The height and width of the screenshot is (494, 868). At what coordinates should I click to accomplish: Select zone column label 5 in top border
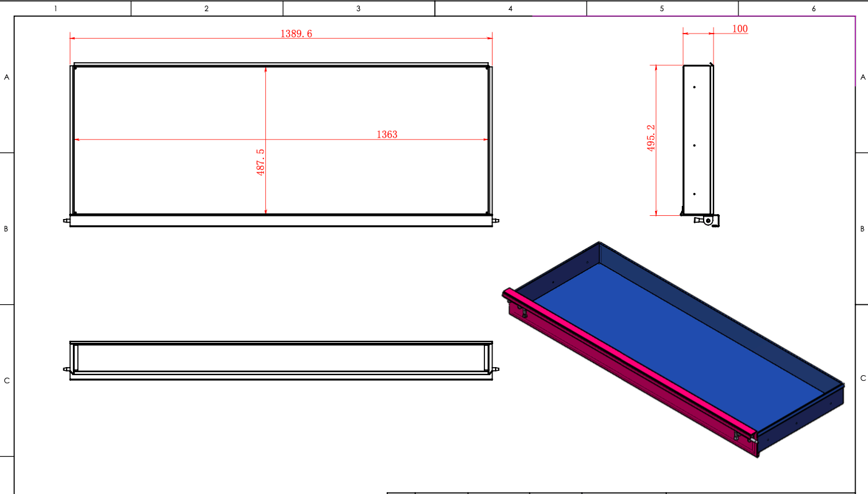pyautogui.click(x=662, y=8)
